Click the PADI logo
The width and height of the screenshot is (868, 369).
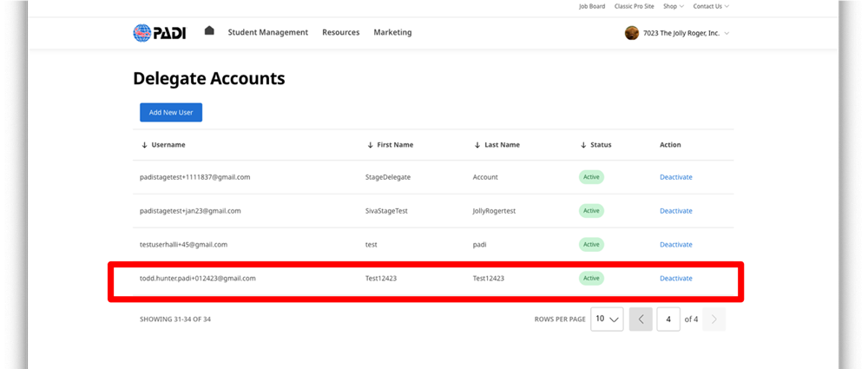[x=155, y=33]
